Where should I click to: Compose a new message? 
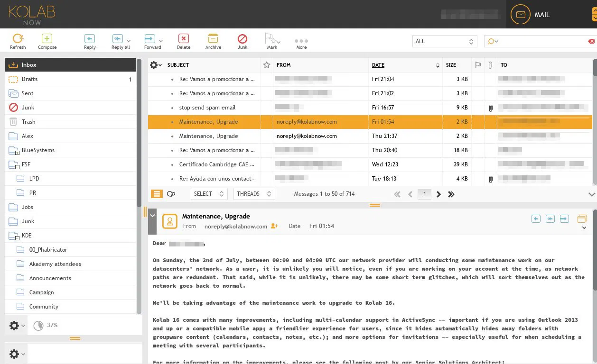pyautogui.click(x=47, y=41)
